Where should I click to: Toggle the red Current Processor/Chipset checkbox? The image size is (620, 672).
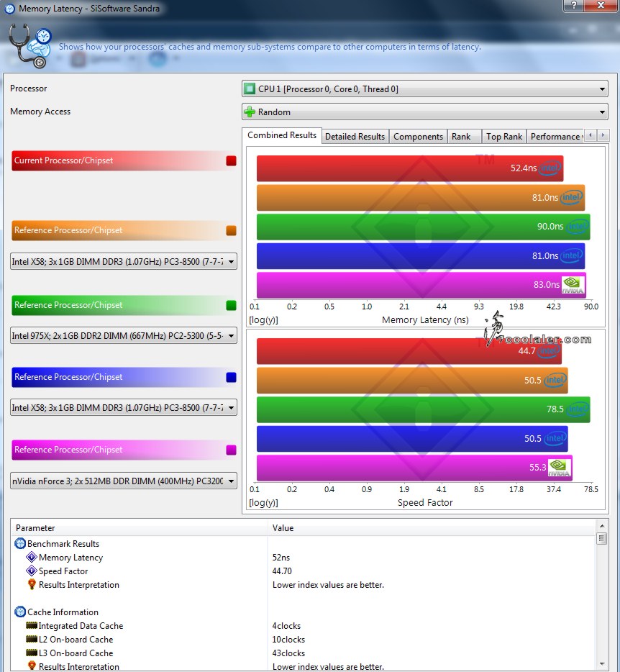[231, 160]
